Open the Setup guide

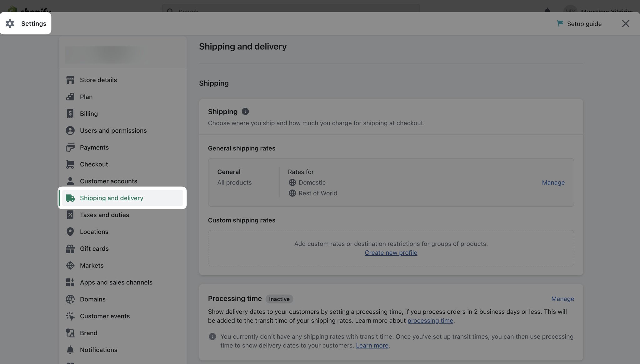click(x=579, y=24)
